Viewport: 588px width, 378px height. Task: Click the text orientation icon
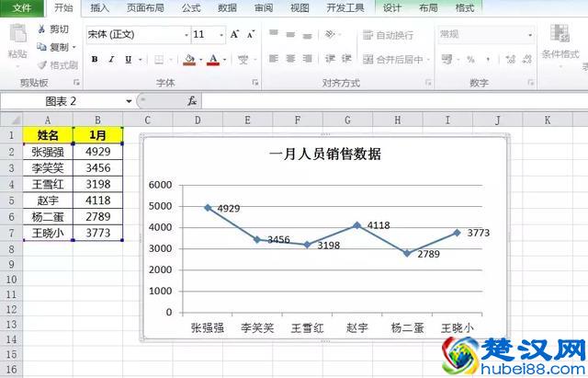tap(330, 35)
